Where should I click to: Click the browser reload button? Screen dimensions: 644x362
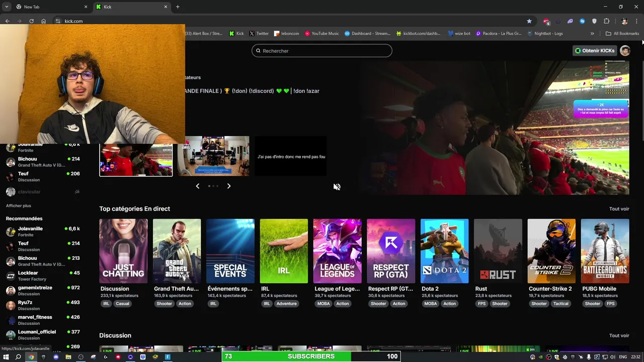click(x=31, y=21)
